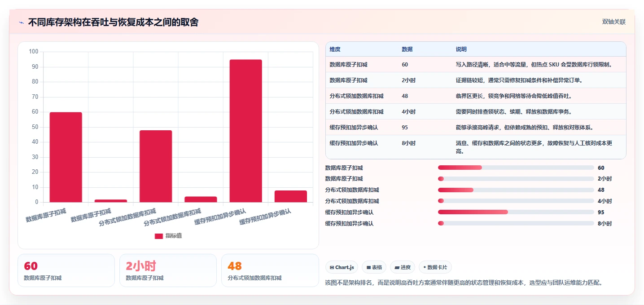Click 数据库原子扣减 in the table row with 2小时
This screenshot has width=644, height=305.
point(348,80)
